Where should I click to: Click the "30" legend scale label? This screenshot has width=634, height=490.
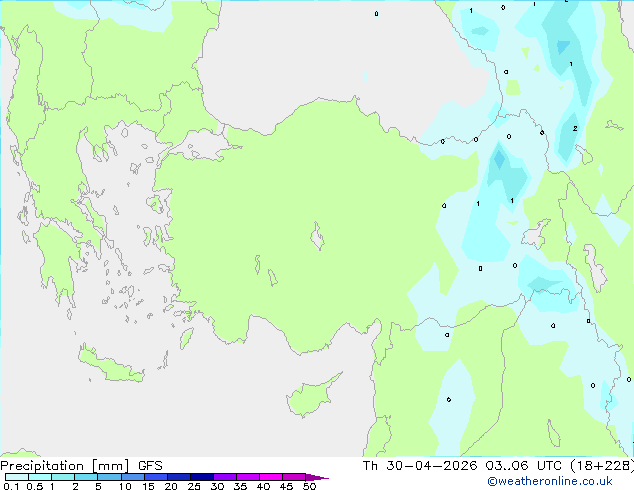pos(217,486)
